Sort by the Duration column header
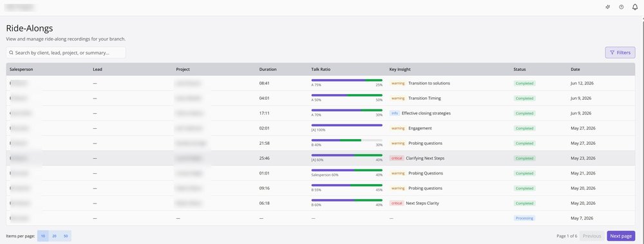Image resolution: width=644 pixels, height=244 pixels. (268, 70)
